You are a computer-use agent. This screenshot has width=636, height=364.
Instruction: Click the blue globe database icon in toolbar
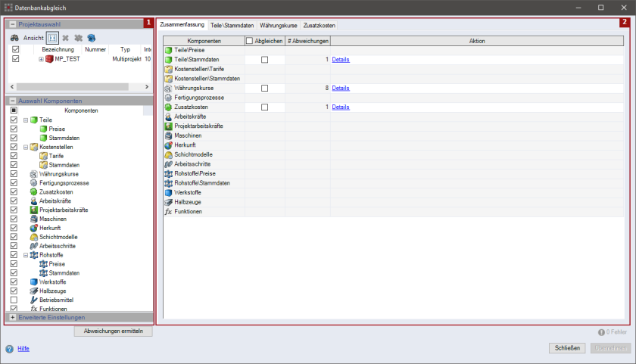click(92, 38)
